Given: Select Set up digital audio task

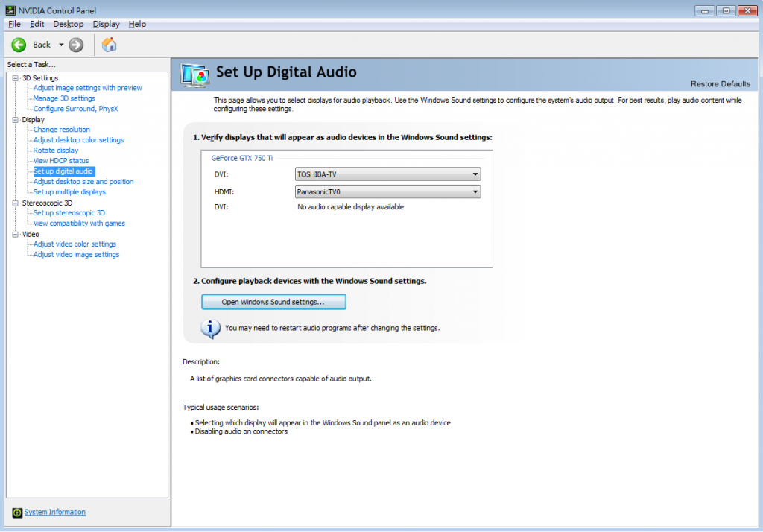Looking at the screenshot, I should 63,171.
